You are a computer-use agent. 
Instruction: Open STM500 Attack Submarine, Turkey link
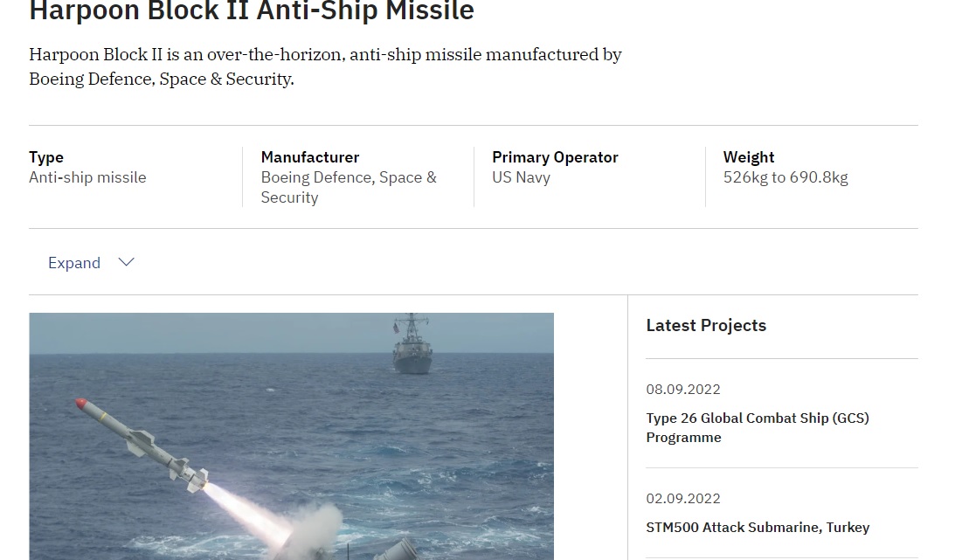coord(758,527)
